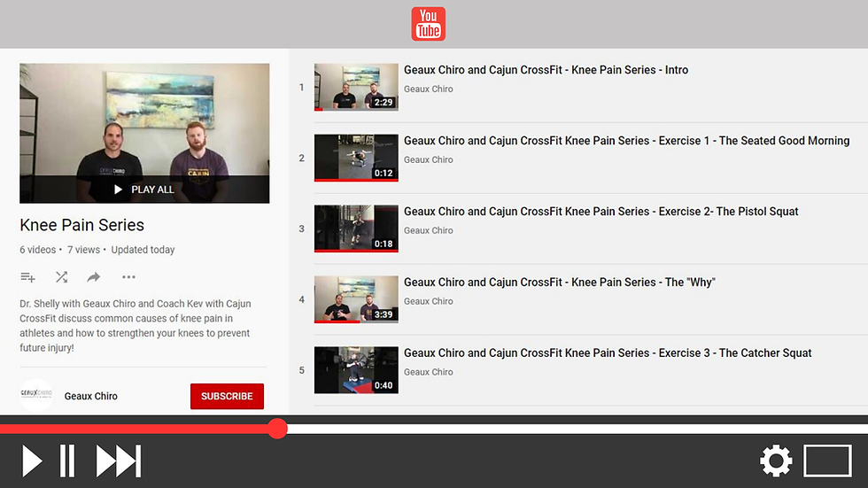Click the '6 videos' text
Image resolution: width=868 pixels, height=488 pixels.
[37, 250]
